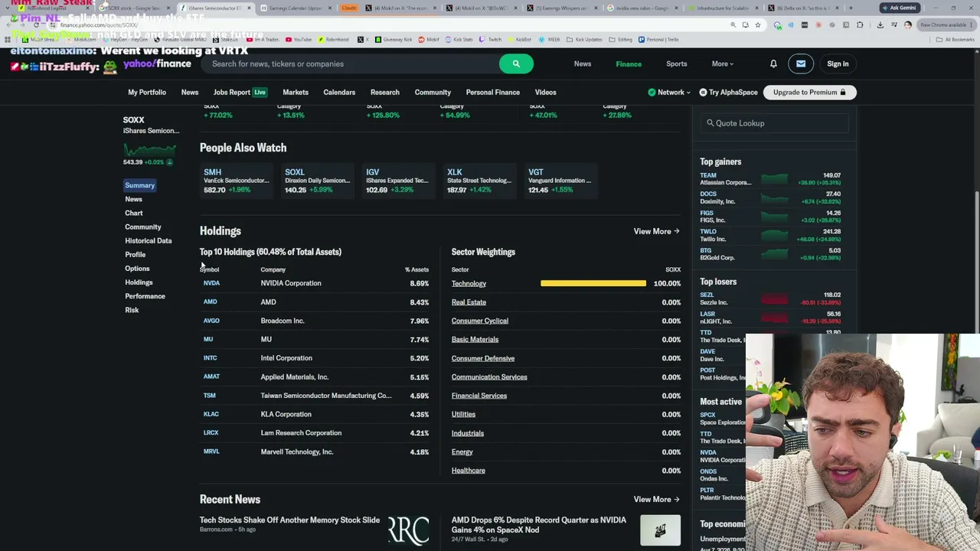980x551 pixels.
Task: Click the Yahoo Finance logo
Action: click(157, 64)
